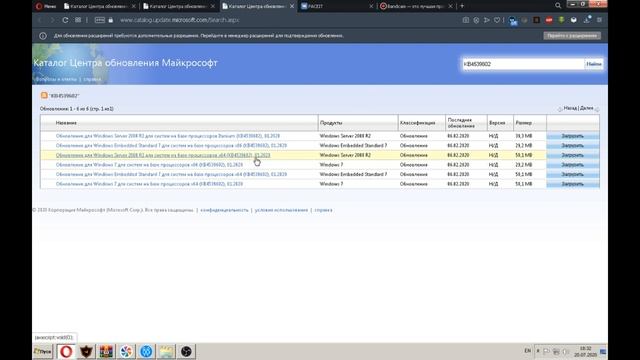The height and width of the screenshot is (360, 640).
Task: Click the colorful pinwheel taskbar icon
Action: tap(126, 351)
